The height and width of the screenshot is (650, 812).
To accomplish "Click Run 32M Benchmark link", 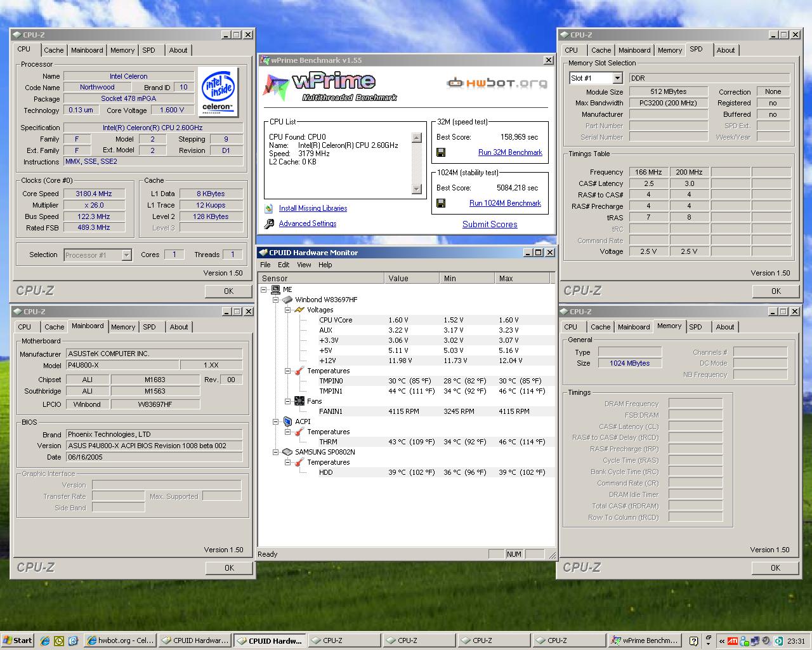I will coord(510,152).
